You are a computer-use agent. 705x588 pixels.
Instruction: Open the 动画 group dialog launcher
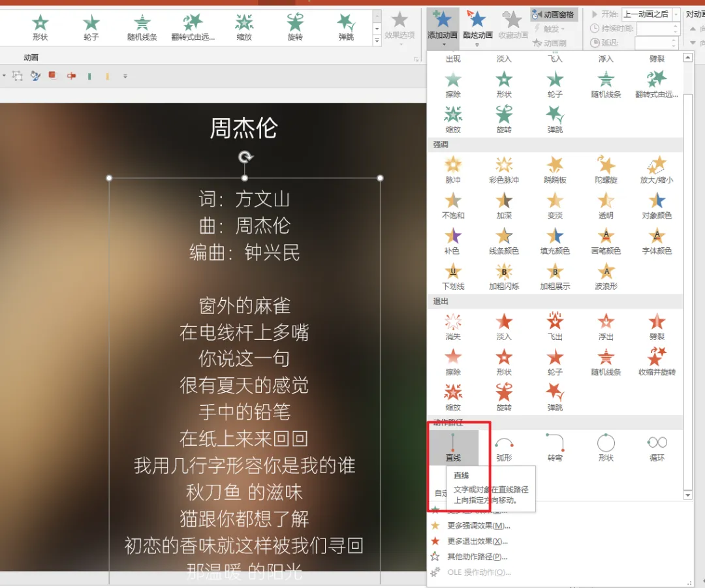coord(416,59)
